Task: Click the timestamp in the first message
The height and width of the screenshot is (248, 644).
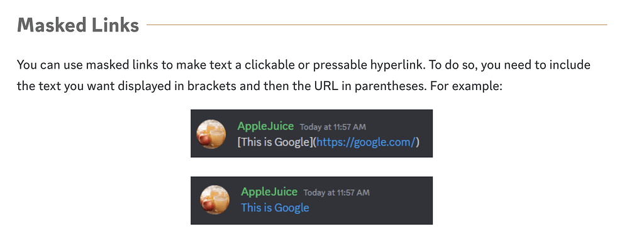Action: [x=333, y=127]
